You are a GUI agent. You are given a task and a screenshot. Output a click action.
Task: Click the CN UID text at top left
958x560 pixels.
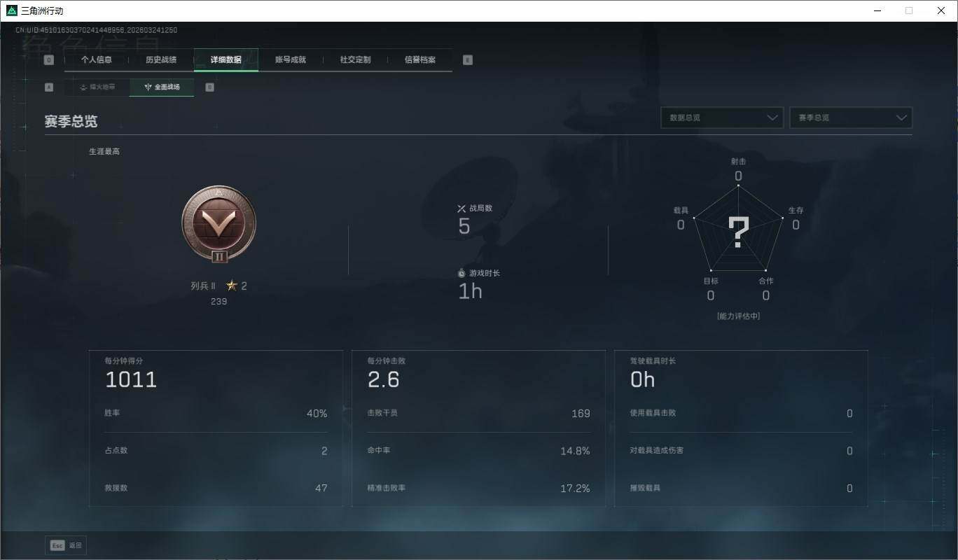[97, 31]
